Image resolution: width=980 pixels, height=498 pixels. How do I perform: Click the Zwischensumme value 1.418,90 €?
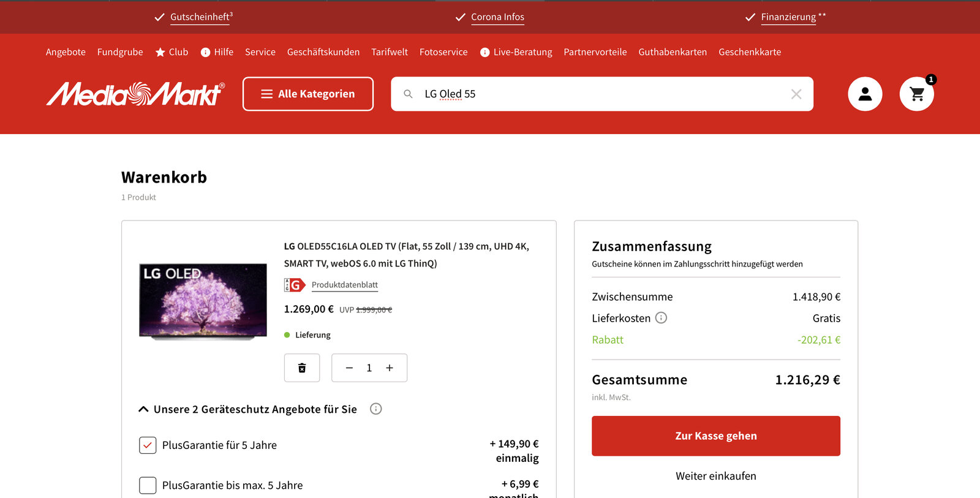pyautogui.click(x=816, y=297)
